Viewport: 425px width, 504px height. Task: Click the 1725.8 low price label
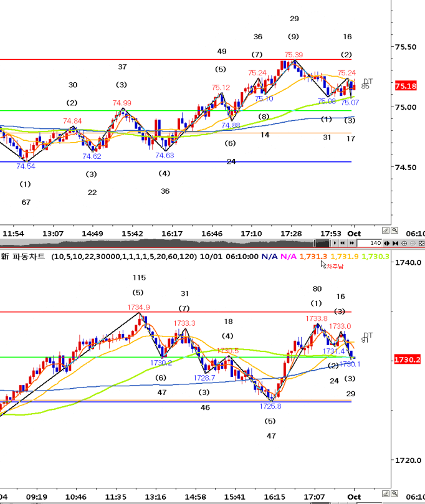(270, 406)
